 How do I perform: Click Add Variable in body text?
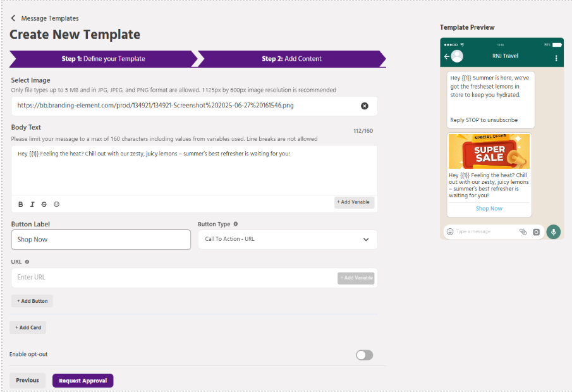(x=354, y=202)
